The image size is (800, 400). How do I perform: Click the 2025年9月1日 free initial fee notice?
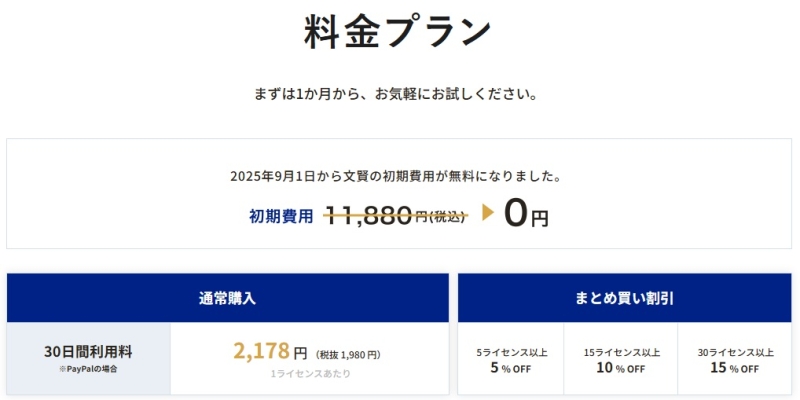click(x=395, y=177)
